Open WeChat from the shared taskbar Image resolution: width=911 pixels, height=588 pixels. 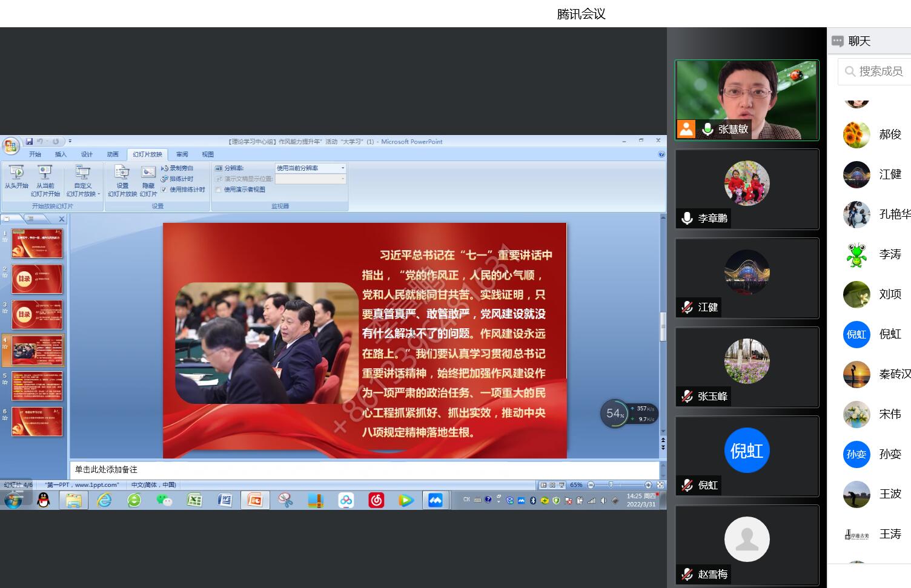pyautogui.click(x=164, y=500)
